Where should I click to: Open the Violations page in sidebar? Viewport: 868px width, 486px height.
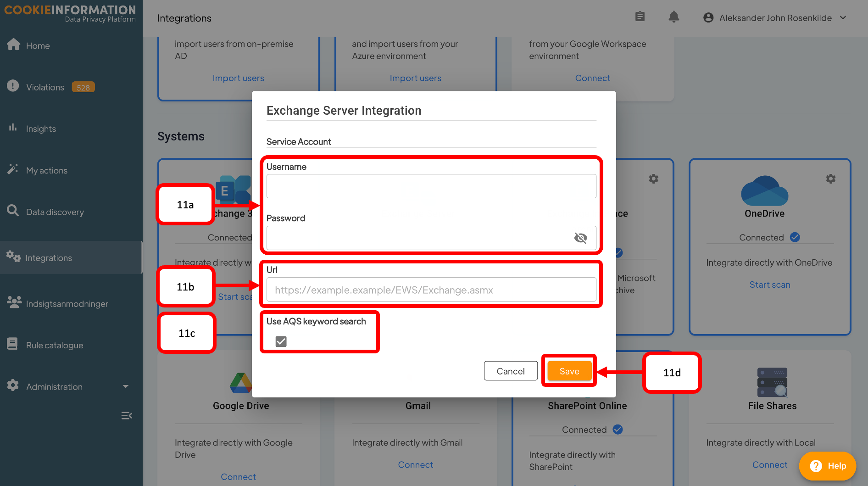pyautogui.click(x=45, y=87)
